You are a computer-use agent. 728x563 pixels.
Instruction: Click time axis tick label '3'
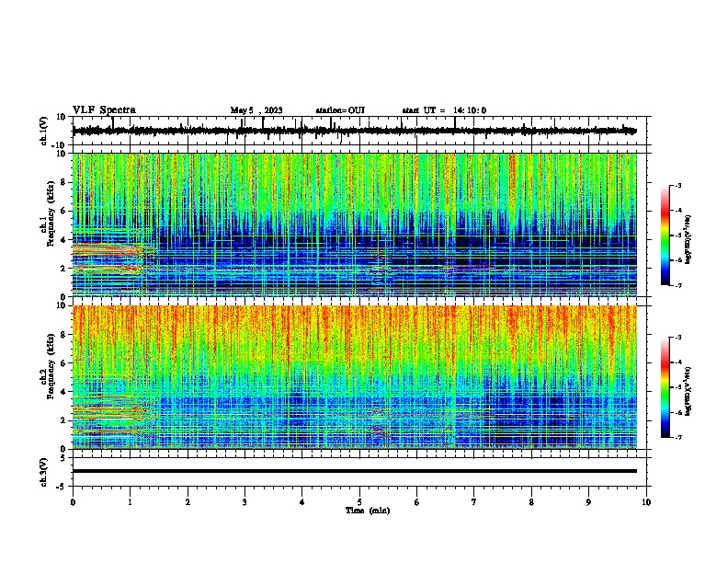[x=245, y=502]
